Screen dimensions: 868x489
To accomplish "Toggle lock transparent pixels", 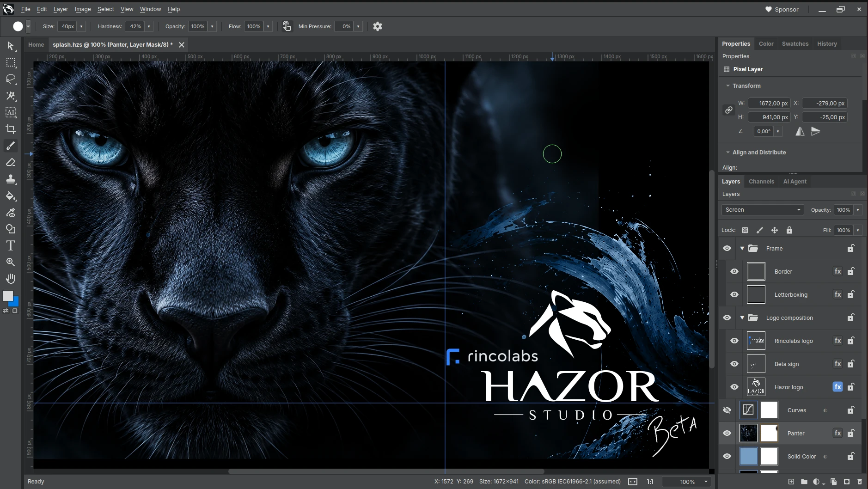I will pos(745,230).
